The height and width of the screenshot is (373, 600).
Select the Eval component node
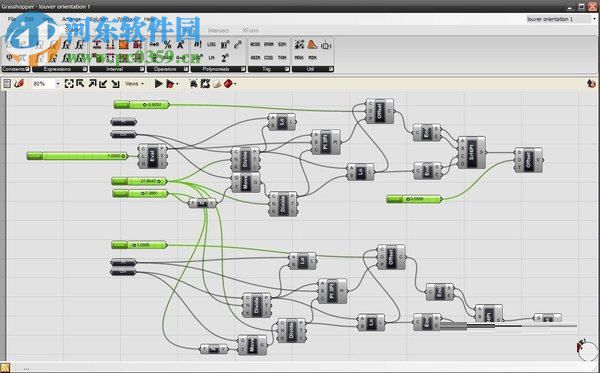[152, 156]
